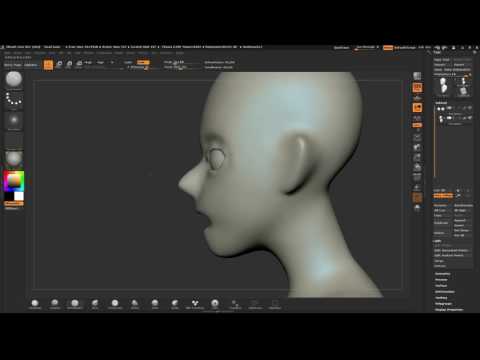480x360 pixels.
Task: Toggle the orange Persp perspective button
Action: 417,88
